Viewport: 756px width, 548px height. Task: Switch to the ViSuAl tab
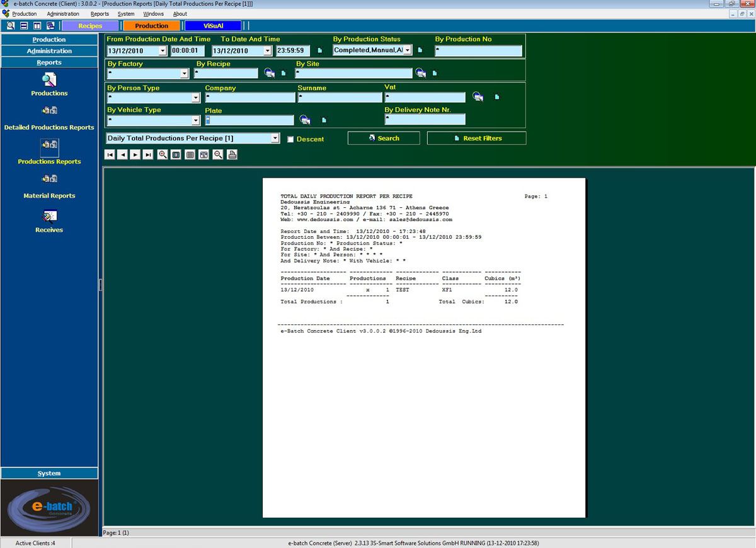coord(213,26)
